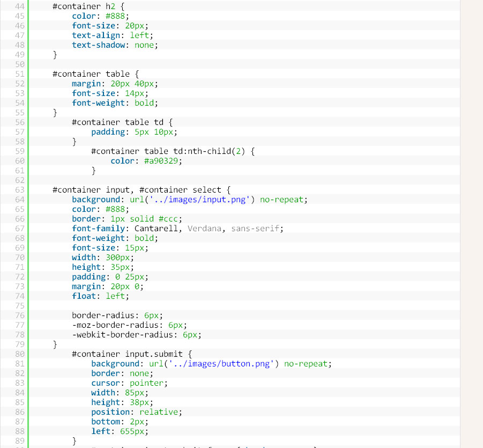Select the '#container h2' selector text

pyautogui.click(x=84, y=6)
